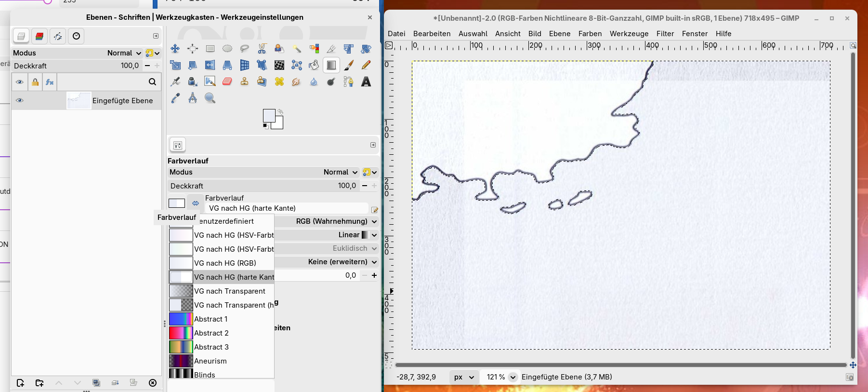The height and width of the screenshot is (392, 868).
Task: Select the Color Picker tool
Action: pos(175,98)
